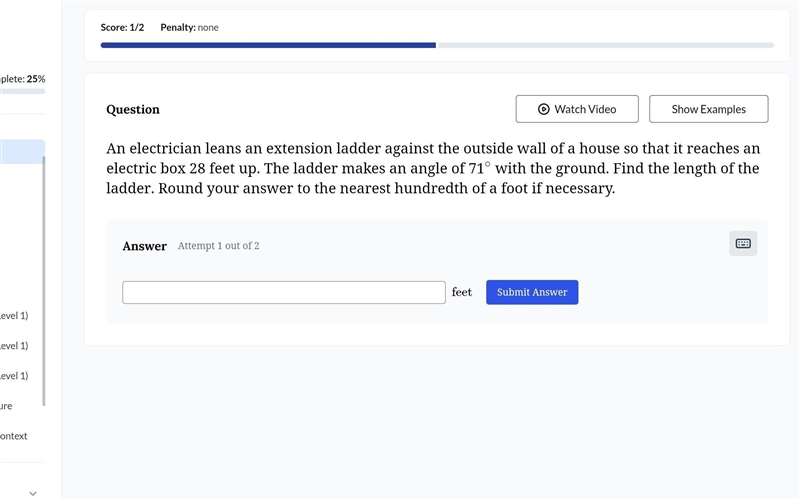Open the first "Level 1)" sidebar item

point(14,315)
